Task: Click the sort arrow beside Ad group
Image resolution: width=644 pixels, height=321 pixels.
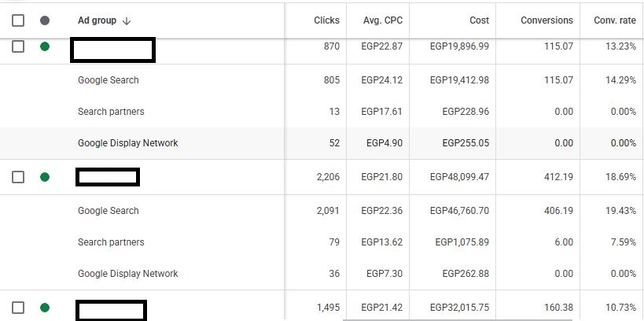Action: [x=127, y=21]
